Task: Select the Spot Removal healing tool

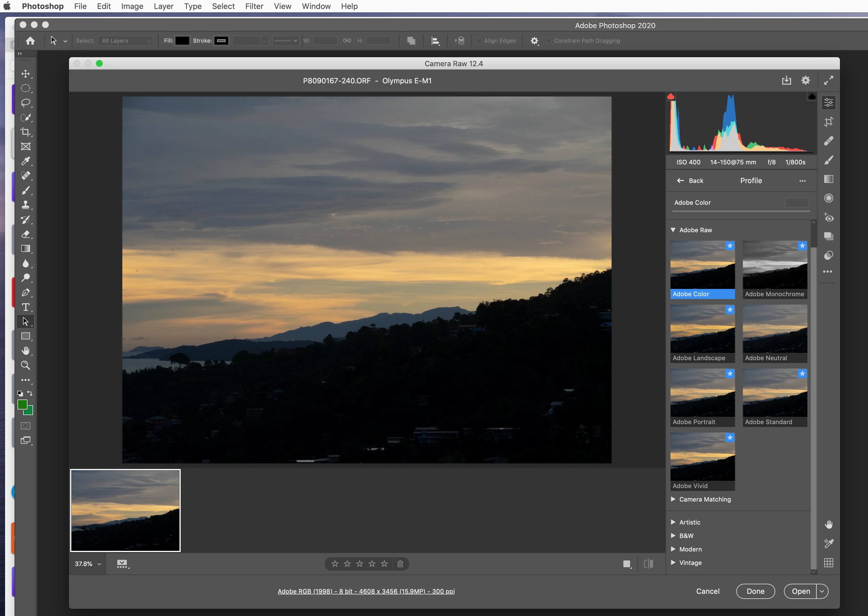Action: (x=828, y=141)
